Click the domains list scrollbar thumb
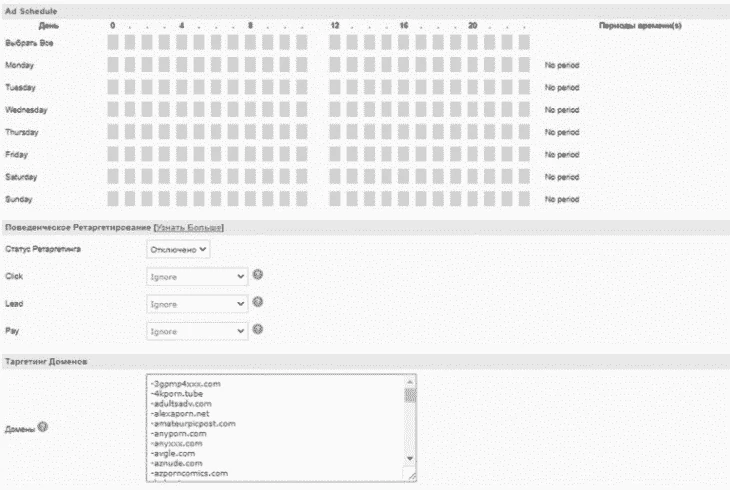The image size is (730, 490). [410, 395]
